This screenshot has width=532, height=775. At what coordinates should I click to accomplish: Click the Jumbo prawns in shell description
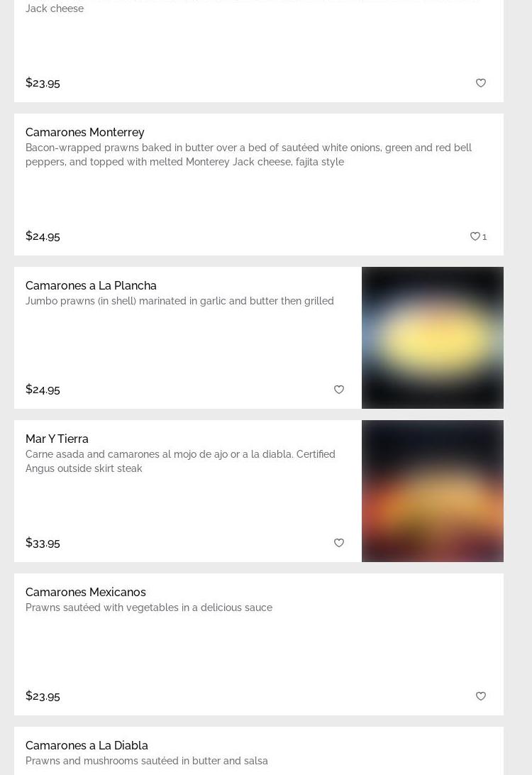pyautogui.click(x=179, y=301)
